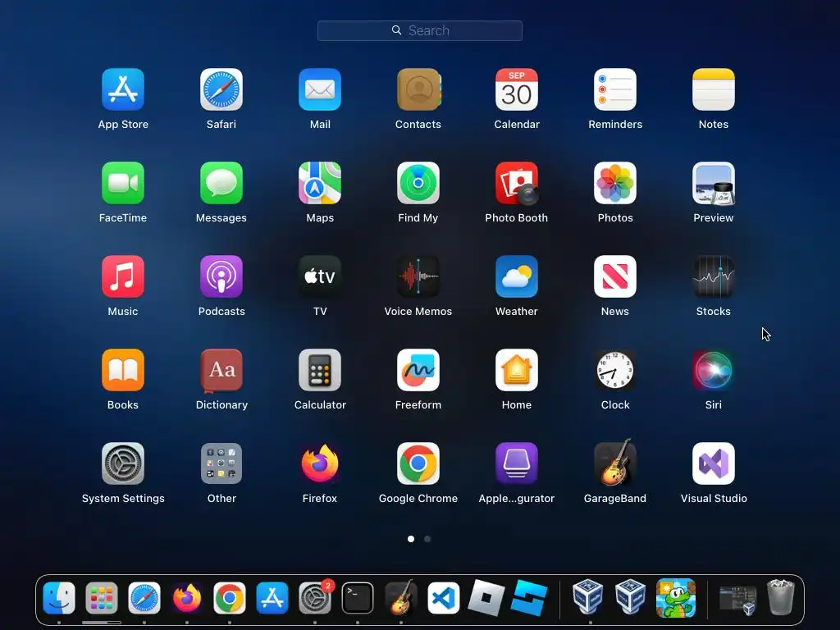Open App Store in the Dock
840x630 pixels.
click(x=272, y=598)
